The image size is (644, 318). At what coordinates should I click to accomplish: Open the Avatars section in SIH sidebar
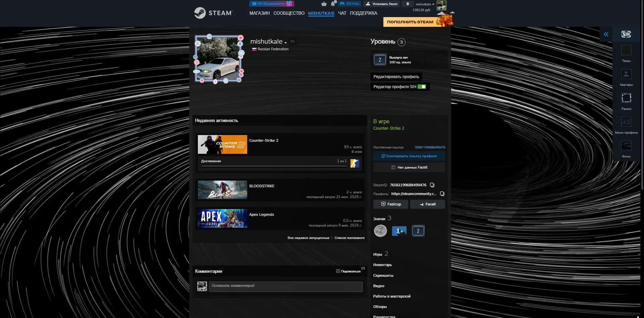coord(626,74)
